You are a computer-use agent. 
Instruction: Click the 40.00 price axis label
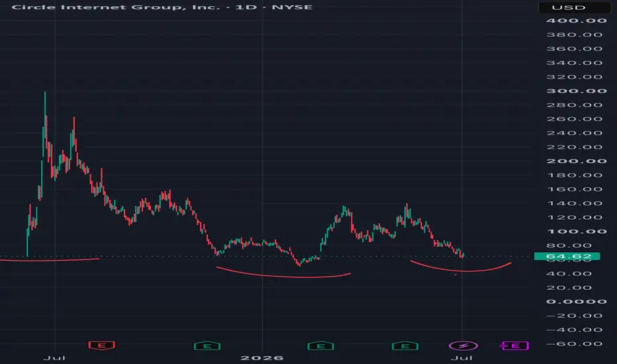[569, 273]
